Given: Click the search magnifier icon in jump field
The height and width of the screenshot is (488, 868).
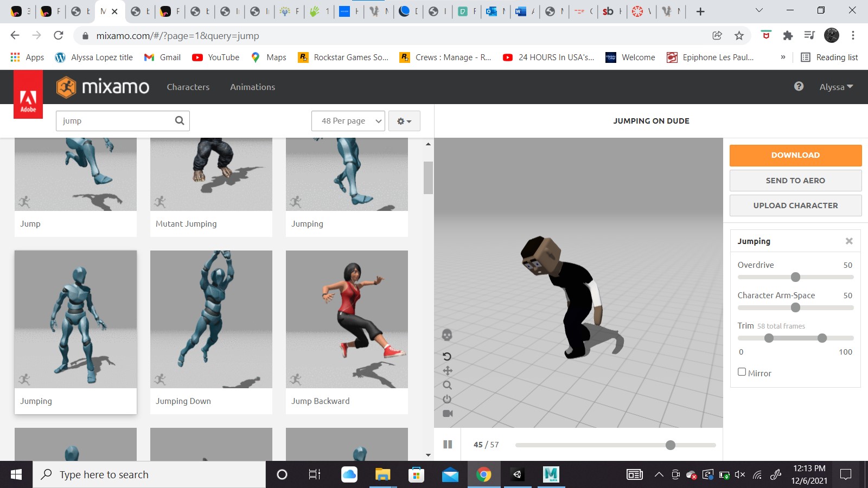Looking at the screenshot, I should pos(180,120).
